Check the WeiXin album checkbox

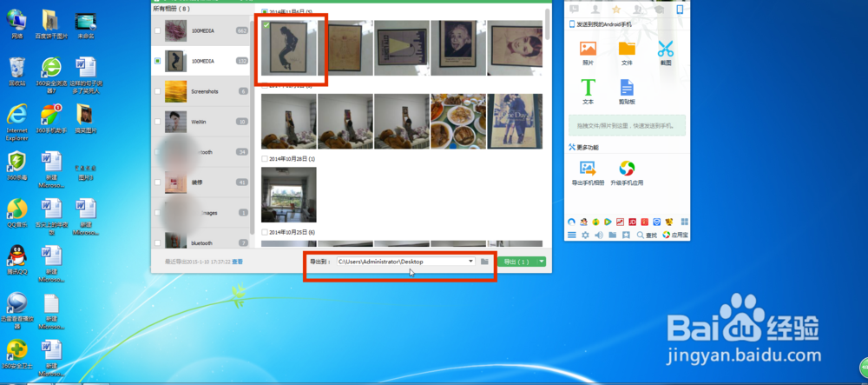pos(158,122)
